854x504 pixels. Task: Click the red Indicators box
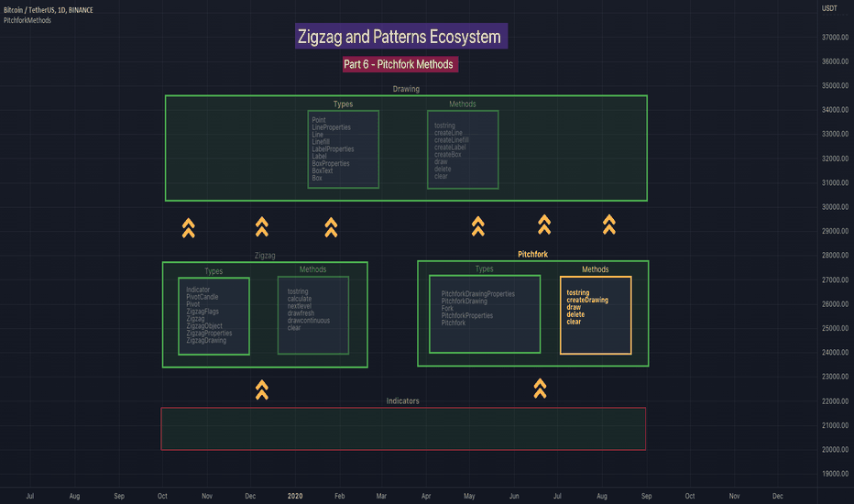[403, 429]
